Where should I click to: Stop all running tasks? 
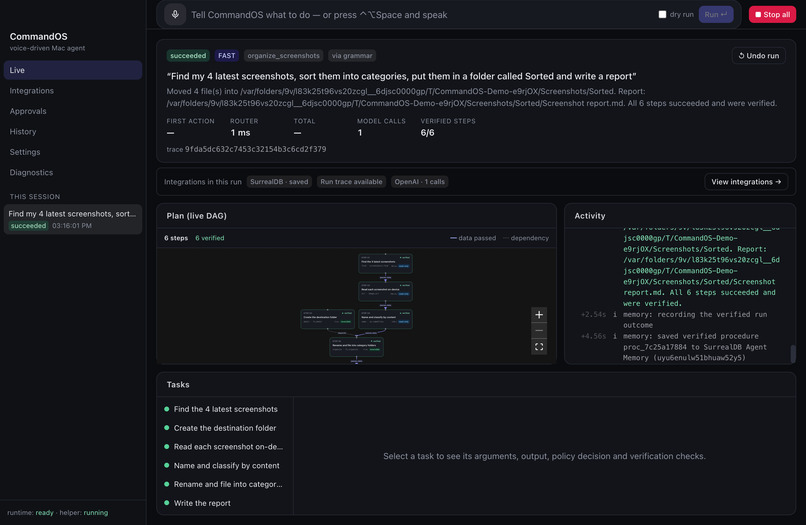tap(772, 14)
